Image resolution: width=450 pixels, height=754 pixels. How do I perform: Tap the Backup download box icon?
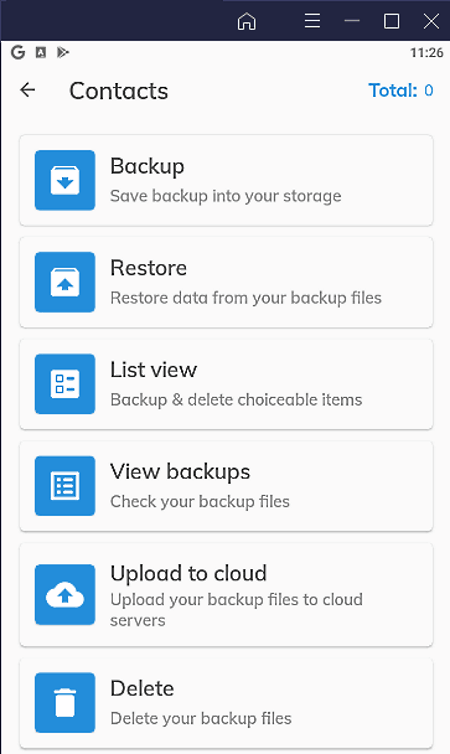coord(65,180)
